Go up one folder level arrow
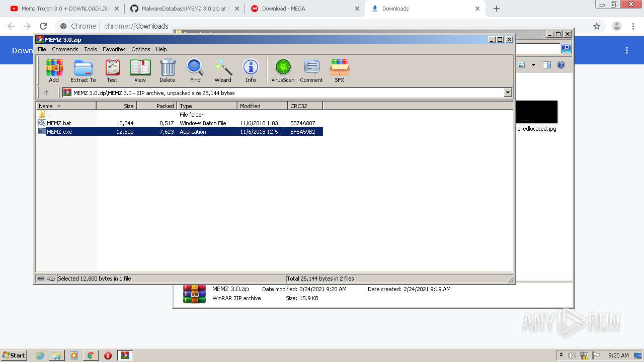Viewport: 644px width, 362px height. [46, 93]
